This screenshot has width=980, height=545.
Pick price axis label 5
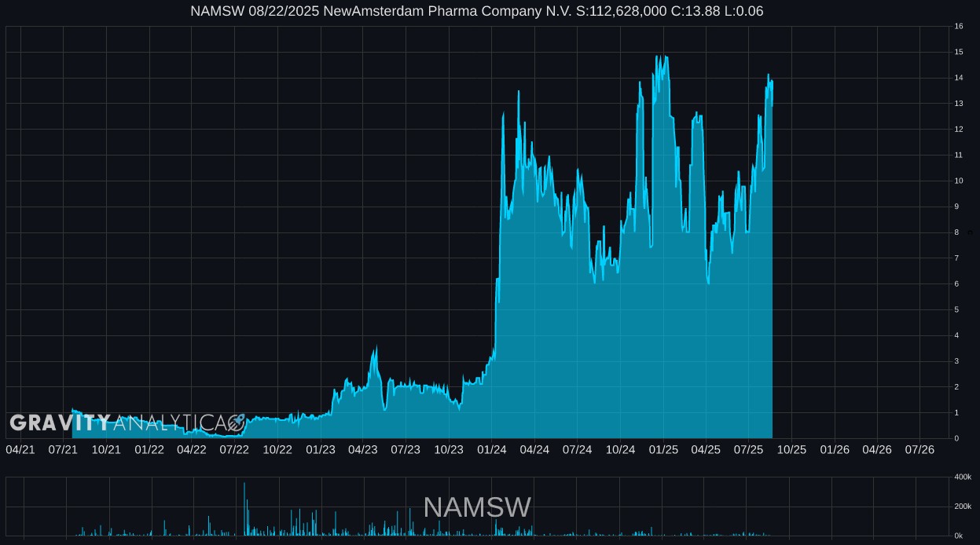point(956,310)
